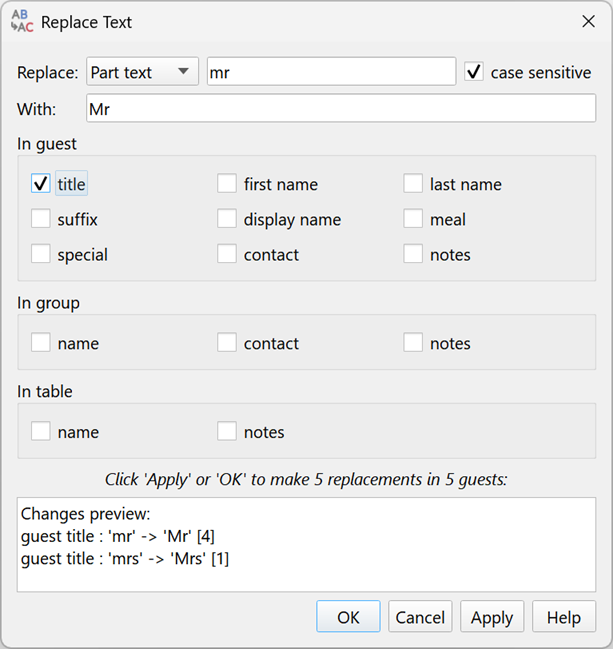613x649 pixels.
Task: Close the Replace Text dialog
Action: (588, 22)
